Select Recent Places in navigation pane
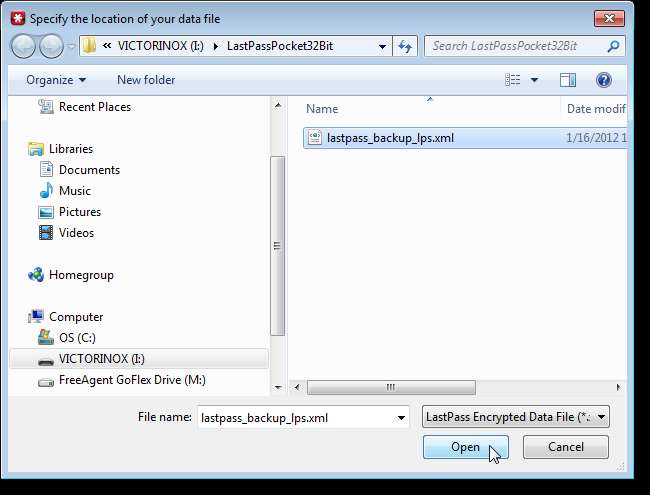This screenshot has height=495, width=650. (95, 107)
